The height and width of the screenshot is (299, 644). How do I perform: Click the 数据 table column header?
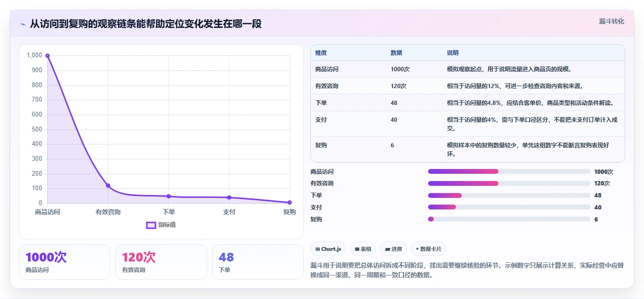pyautogui.click(x=396, y=53)
